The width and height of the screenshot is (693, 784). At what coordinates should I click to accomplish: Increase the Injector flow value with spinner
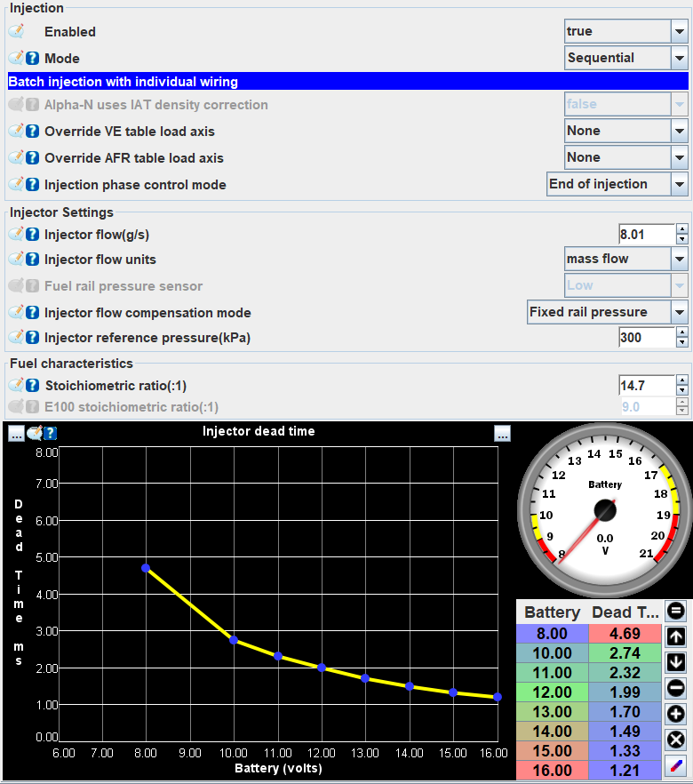(682, 229)
